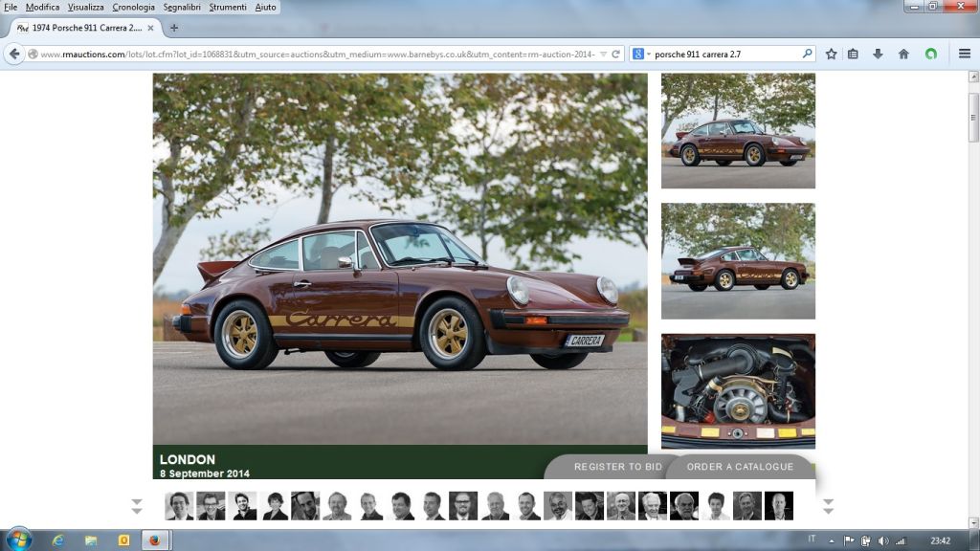The height and width of the screenshot is (551, 980).
Task: Open the Action Center flag icon
Action: (849, 541)
